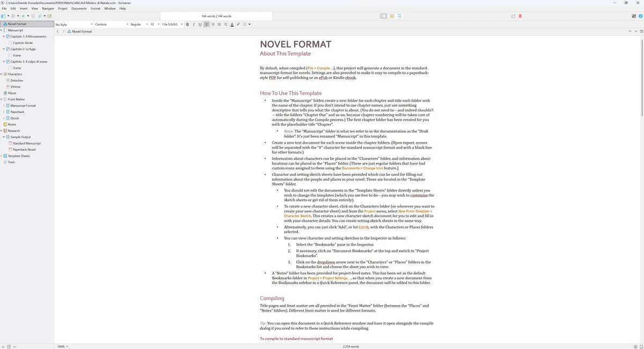The image size is (644, 349).
Task: Expand the Manuscript Format folder
Action: point(4,106)
